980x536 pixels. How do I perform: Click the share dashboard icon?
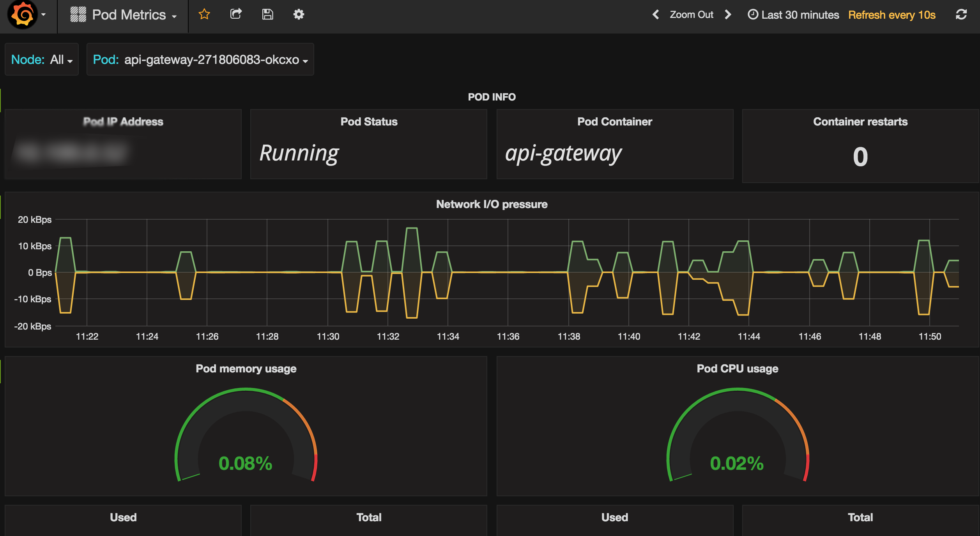pos(236,14)
